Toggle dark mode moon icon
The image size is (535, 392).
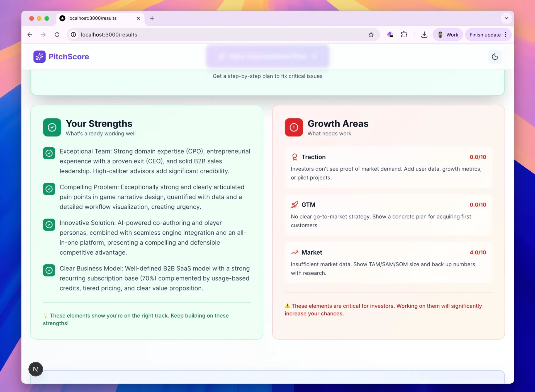pos(495,57)
